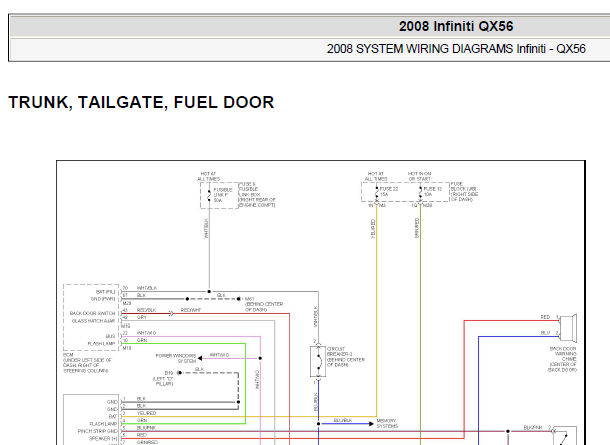610x445 pixels.
Task: Click the "HOT IN ON OR START" label
Action: 419,176
